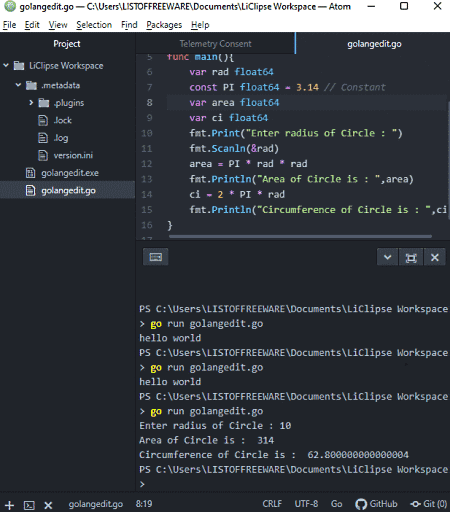450x512 pixels.
Task: Add a new terminal with the plus icon
Action: (x=9, y=505)
